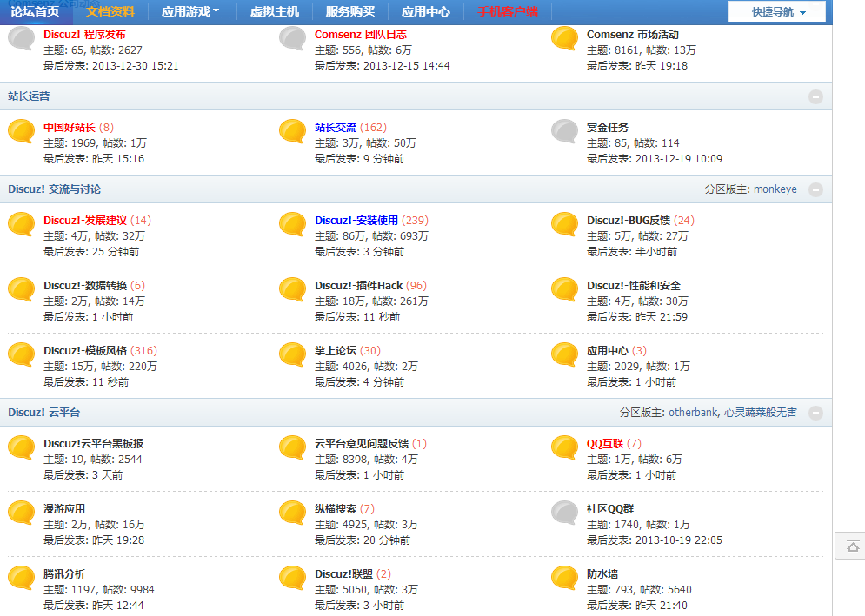Collapse the Discuz! 交流与讨论 section

click(x=815, y=189)
